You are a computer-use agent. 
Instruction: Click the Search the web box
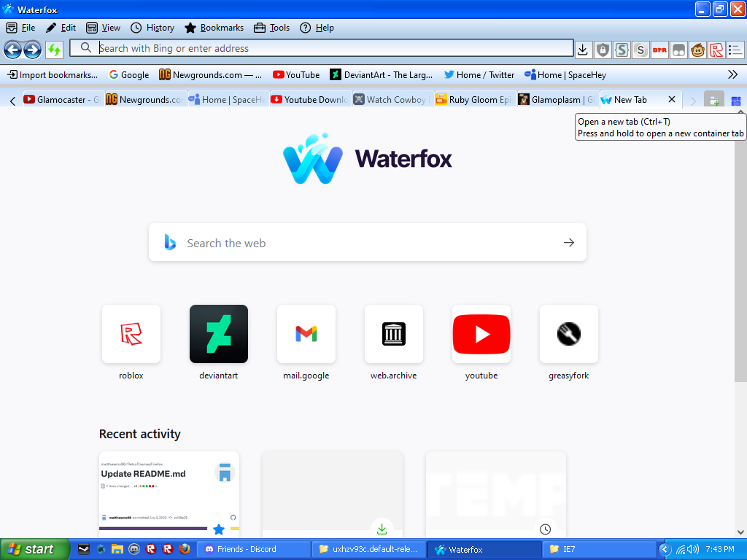click(x=368, y=242)
